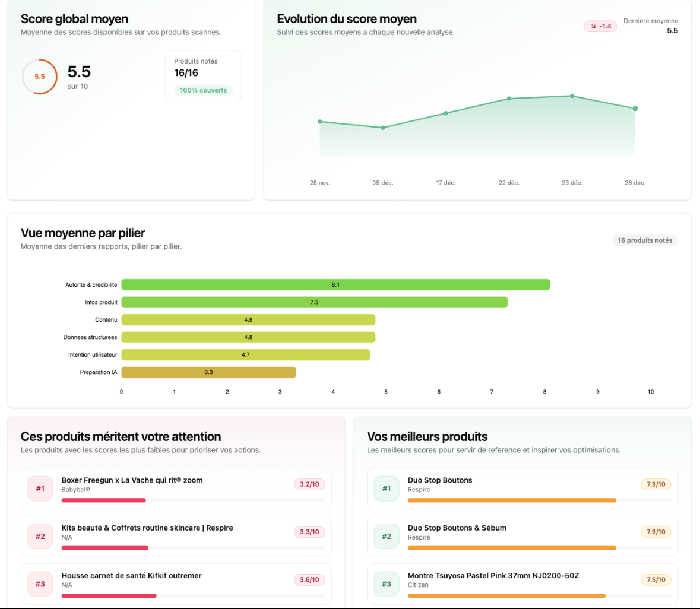Select the 26 déc. data point on the chart
Image resolution: width=700 pixels, height=609 pixels.
point(635,109)
